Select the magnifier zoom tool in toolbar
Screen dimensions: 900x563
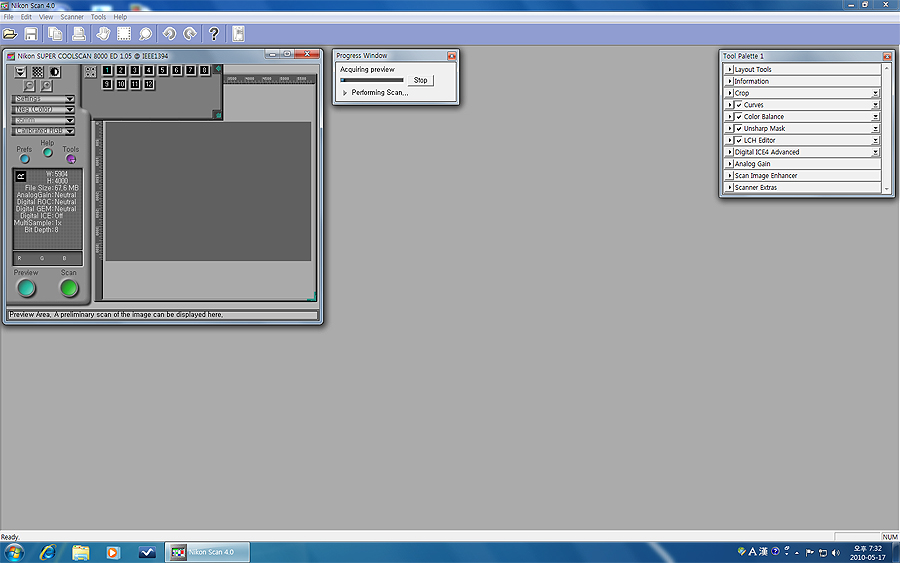tap(146, 34)
